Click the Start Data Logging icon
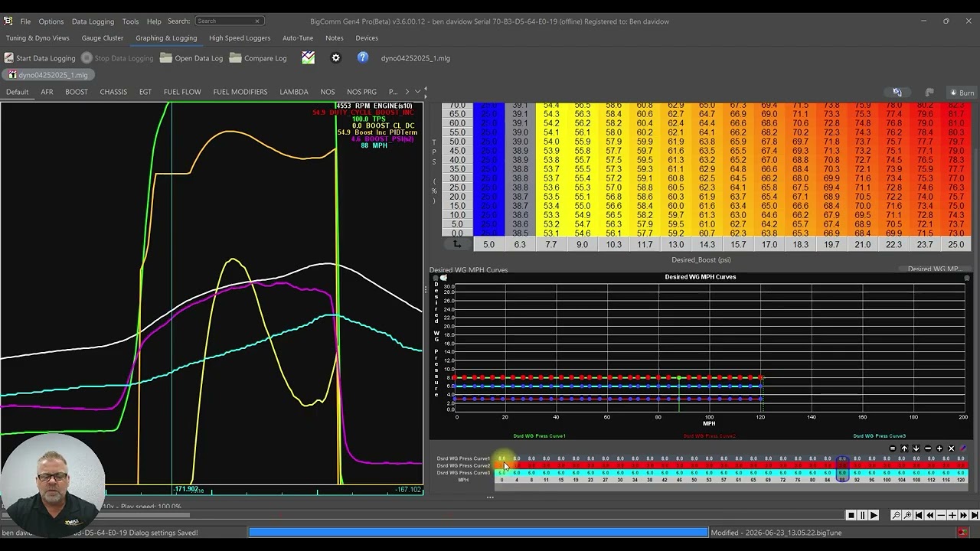This screenshot has height=551, width=980. click(x=9, y=58)
